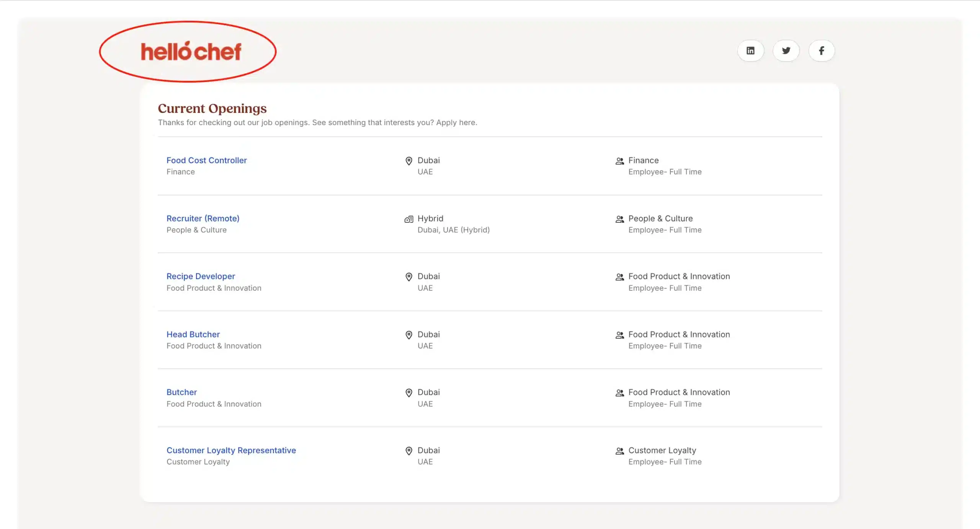Open the Recipe Developer job listing
The image size is (980, 529).
(x=201, y=276)
